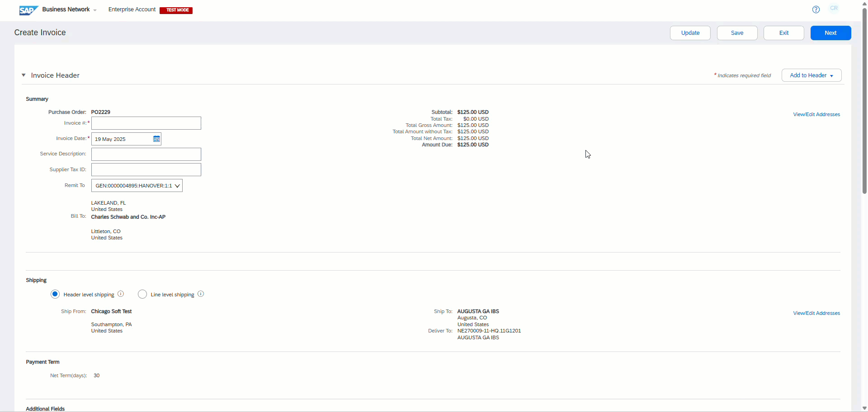Exit the invoice creation page
868x412 pixels.
(x=783, y=33)
